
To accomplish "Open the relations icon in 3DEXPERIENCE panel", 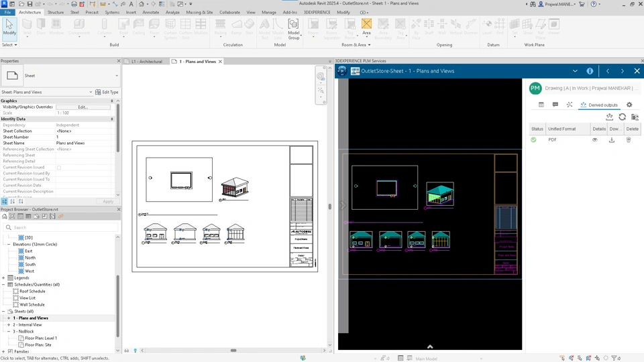I will 570,105.
